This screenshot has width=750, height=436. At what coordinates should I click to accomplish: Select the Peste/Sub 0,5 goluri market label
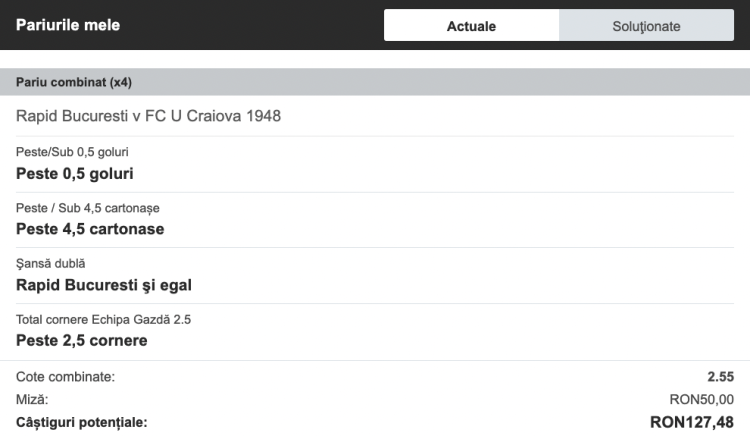tap(72, 152)
